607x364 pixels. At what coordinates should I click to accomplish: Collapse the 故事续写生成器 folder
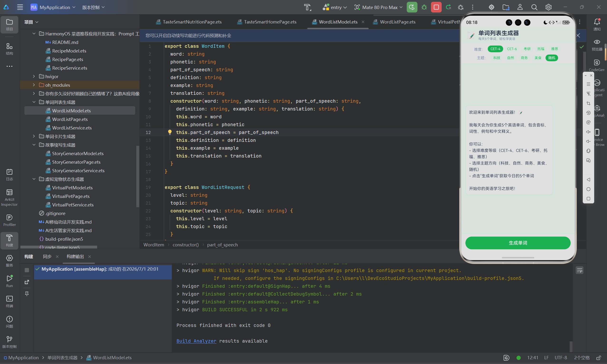point(34,145)
